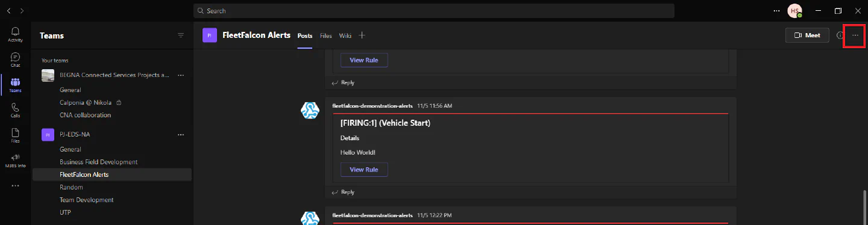Click the [FIRING:1] (Vehicle Start) title

[385, 123]
